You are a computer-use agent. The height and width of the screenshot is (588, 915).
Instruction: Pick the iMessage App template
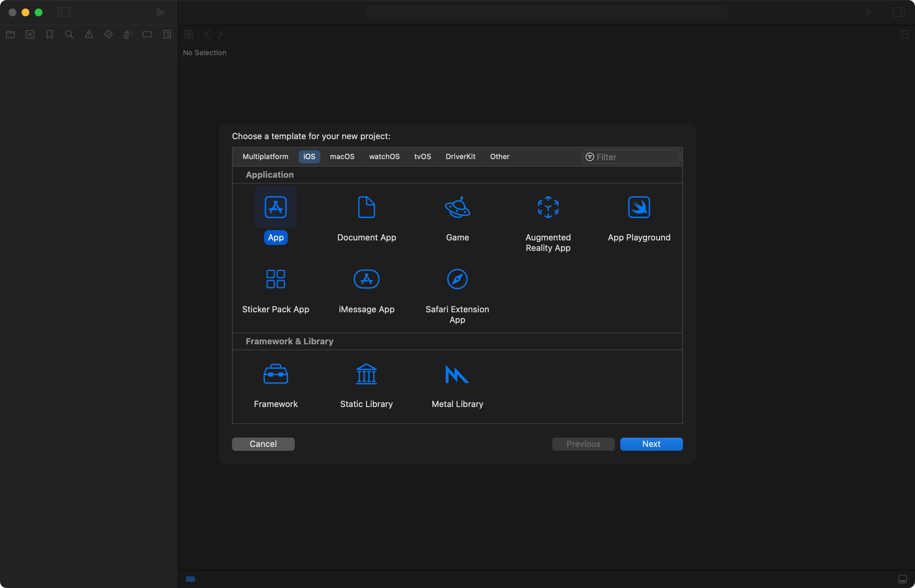pos(366,279)
